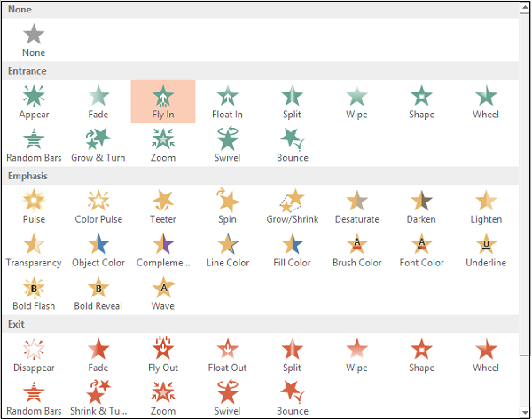Select the Bounce exit effect

pyautogui.click(x=292, y=398)
